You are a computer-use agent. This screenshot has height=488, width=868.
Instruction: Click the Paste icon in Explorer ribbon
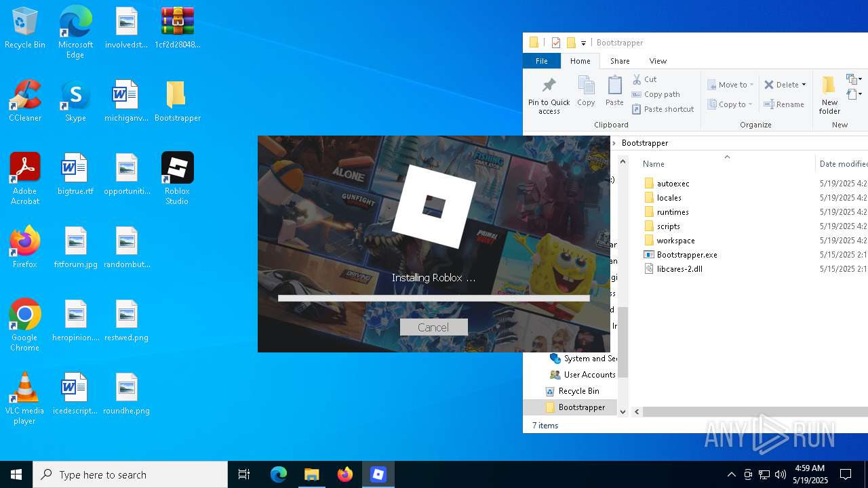(x=614, y=91)
